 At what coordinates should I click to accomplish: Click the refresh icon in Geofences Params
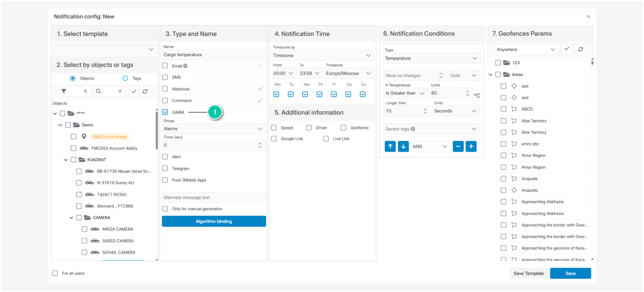581,49
